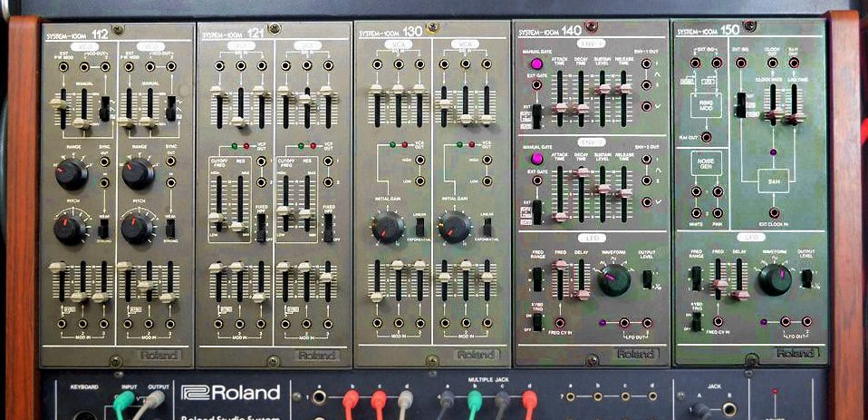The width and height of the screenshot is (868, 420).
Task: Select VCA-2 High output jack
Action: point(487,161)
